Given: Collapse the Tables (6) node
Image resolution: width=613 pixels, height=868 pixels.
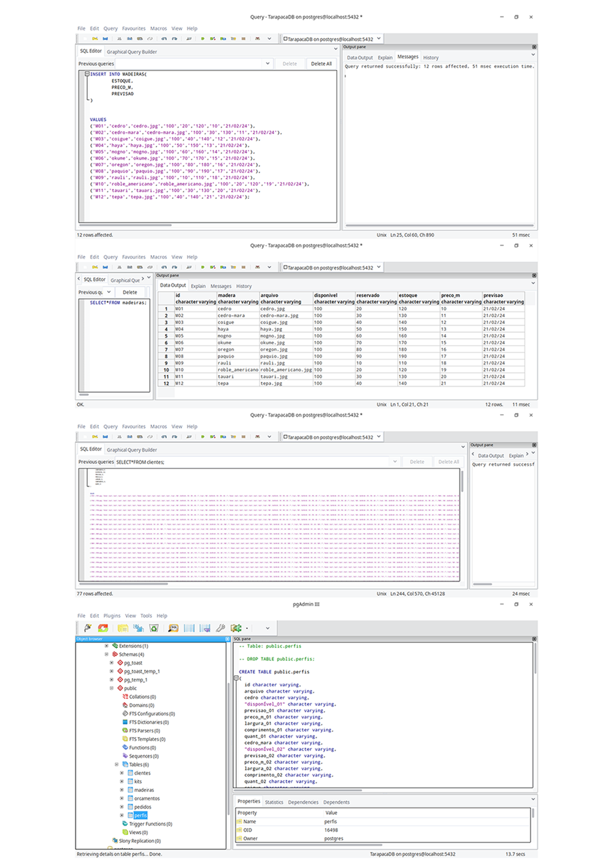Looking at the screenshot, I should (117, 764).
